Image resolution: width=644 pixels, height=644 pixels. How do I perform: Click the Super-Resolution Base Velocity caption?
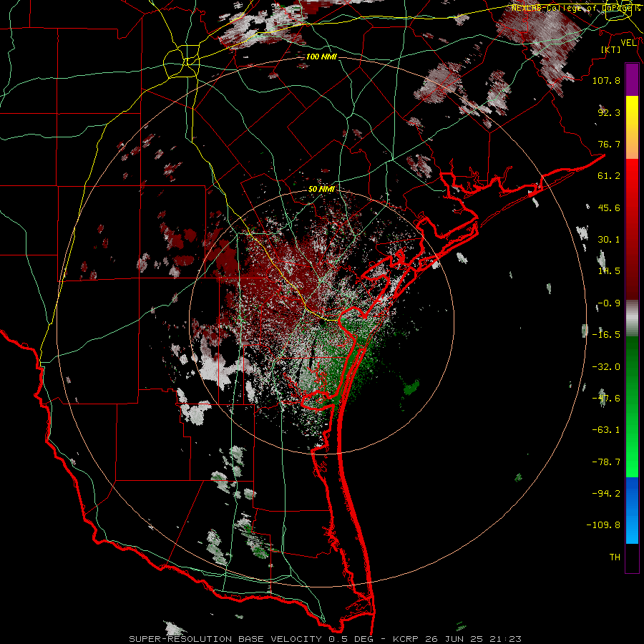325,639
